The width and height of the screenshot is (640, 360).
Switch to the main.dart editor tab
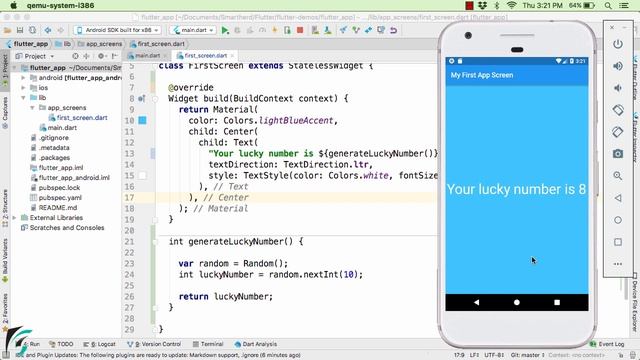(x=147, y=56)
